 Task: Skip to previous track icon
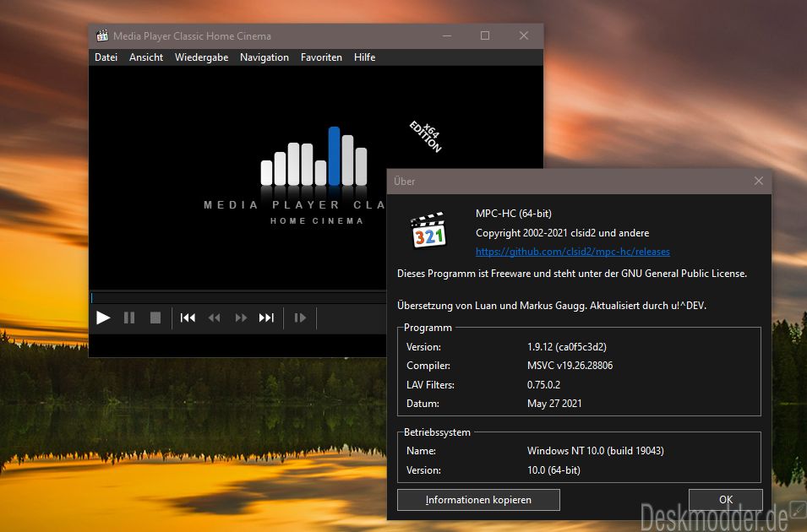point(188,318)
